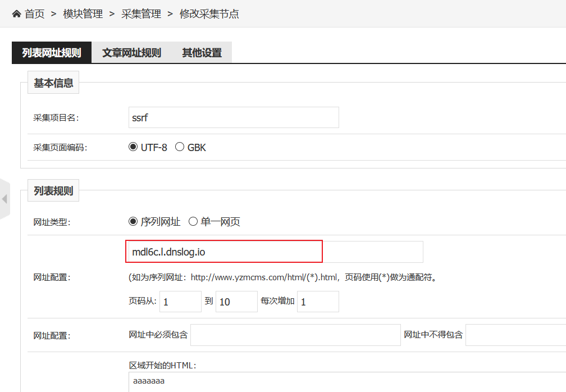Switch to 列表网址规则 tab
Viewport: 566px width, 392px height.
tap(52, 53)
